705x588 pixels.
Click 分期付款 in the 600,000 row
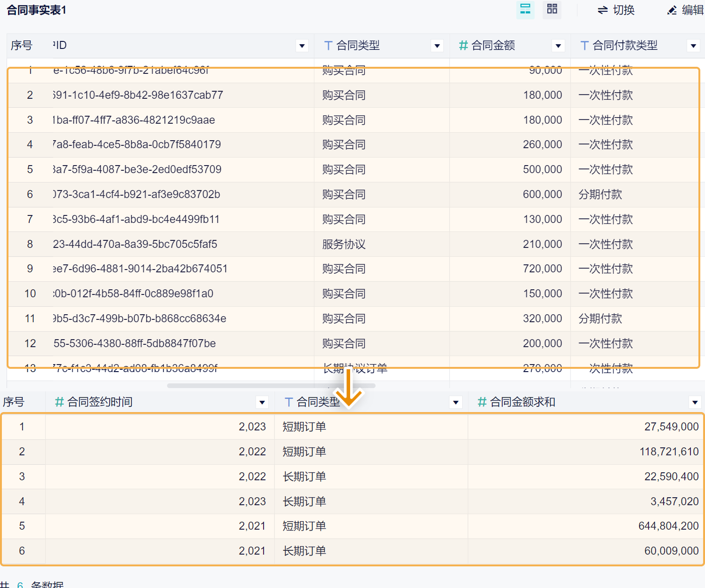pyautogui.click(x=601, y=194)
